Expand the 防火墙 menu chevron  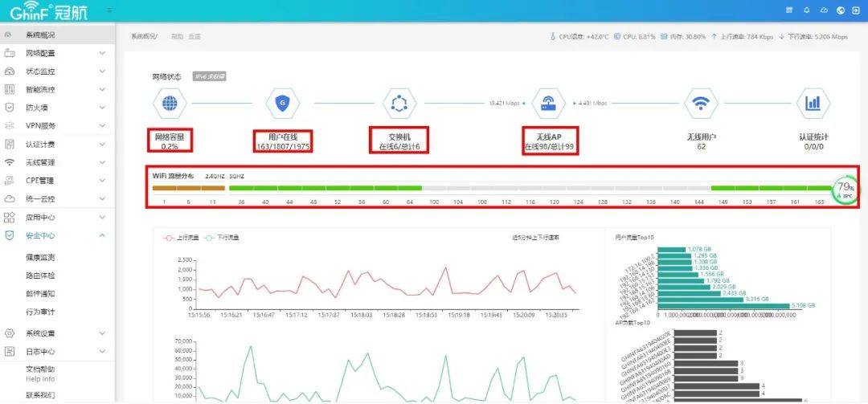pos(102,108)
